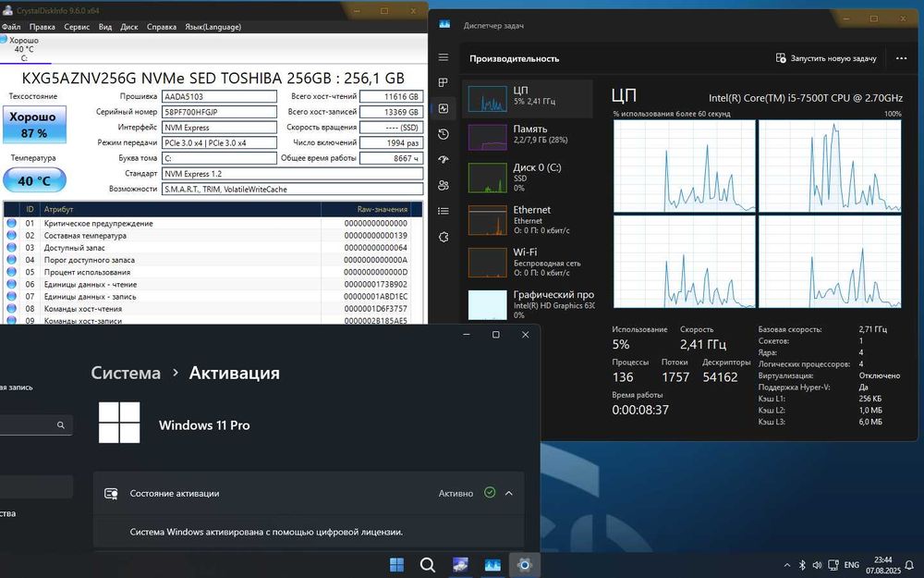Select the Wi-Fi performance item
The image size is (924, 578).
[528, 262]
